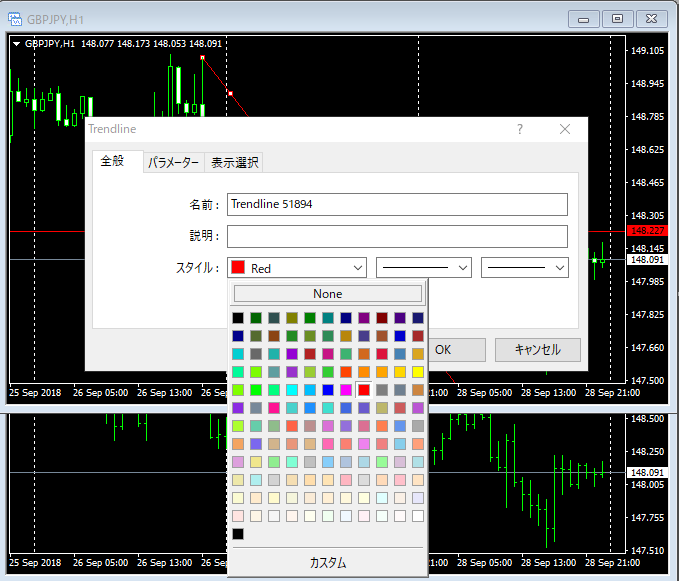Maximize the GBPJPY,H1 chart window
The width and height of the screenshot is (679, 581).
click(x=618, y=18)
